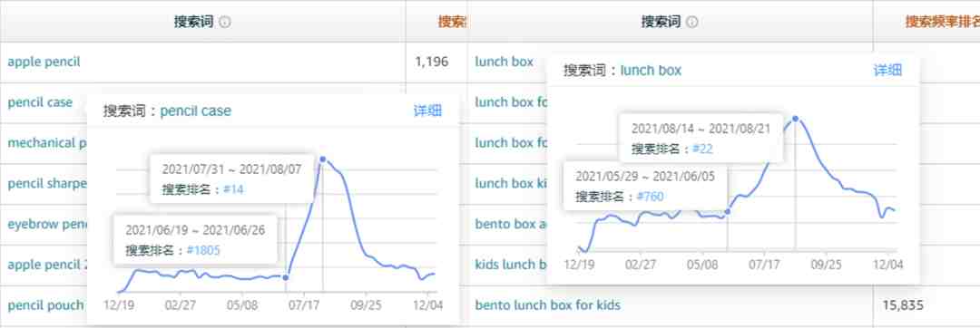The image size is (980, 328).
Task: Click #760 rank in lunch box tooltip
Action: (x=650, y=197)
